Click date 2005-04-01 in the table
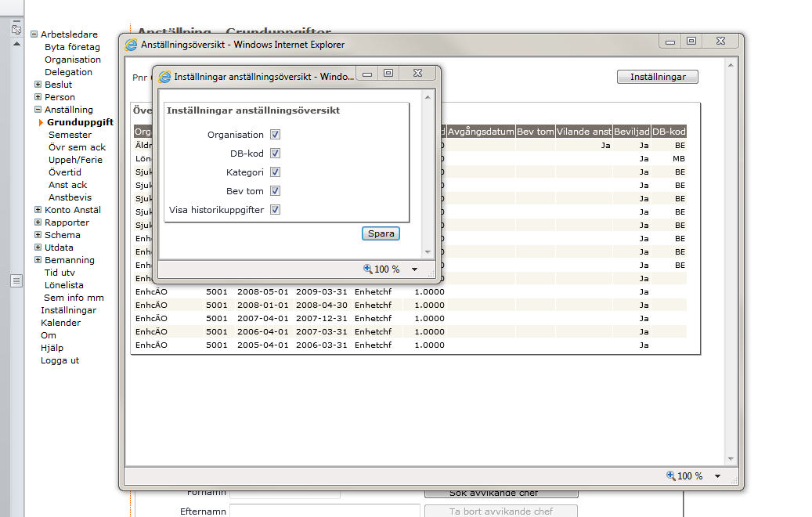This screenshot has height=517, width=812. coord(262,345)
